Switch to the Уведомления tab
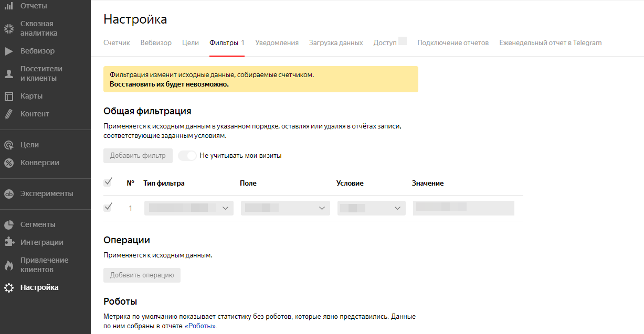 pyautogui.click(x=277, y=43)
